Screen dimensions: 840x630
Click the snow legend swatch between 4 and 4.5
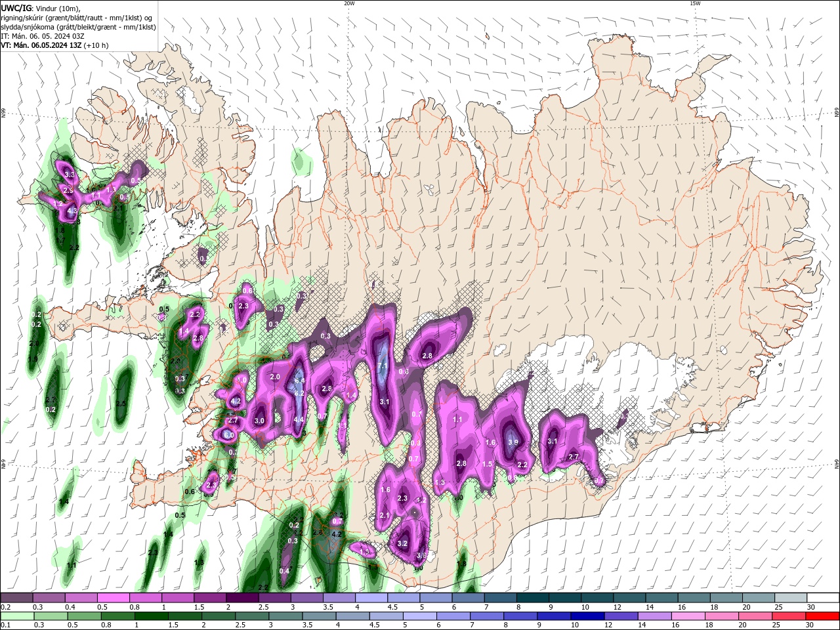pyautogui.click(x=370, y=598)
